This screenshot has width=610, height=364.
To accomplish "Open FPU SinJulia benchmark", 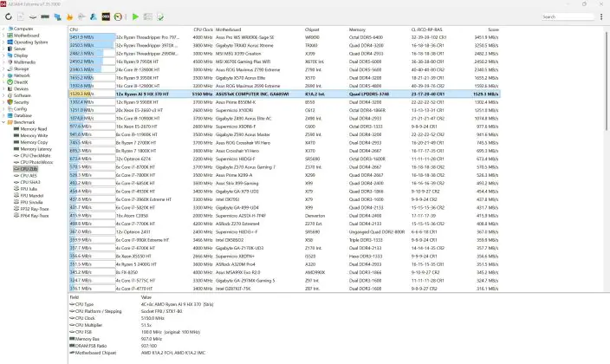I will pos(31,202).
